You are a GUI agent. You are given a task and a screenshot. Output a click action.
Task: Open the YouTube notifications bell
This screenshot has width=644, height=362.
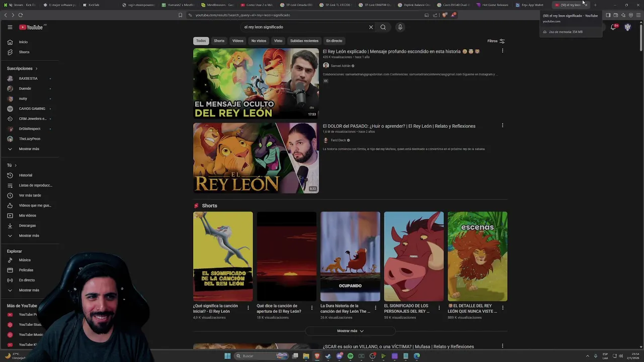[x=613, y=27]
